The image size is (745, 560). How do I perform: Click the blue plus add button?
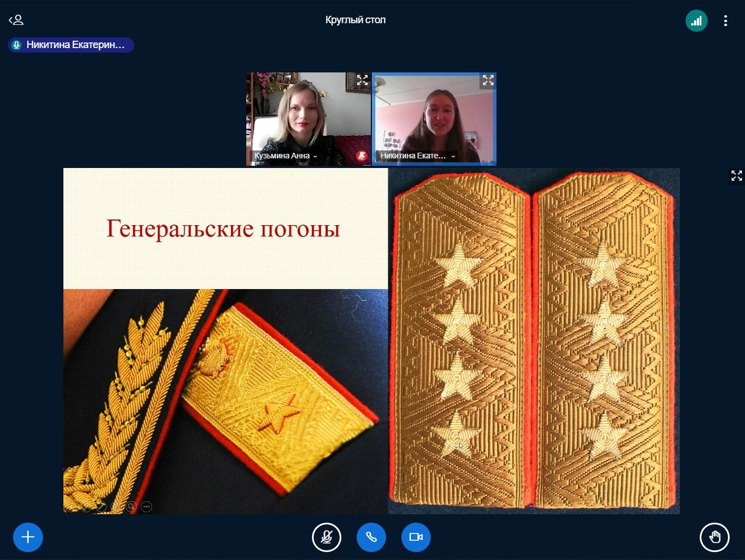pyautogui.click(x=28, y=537)
